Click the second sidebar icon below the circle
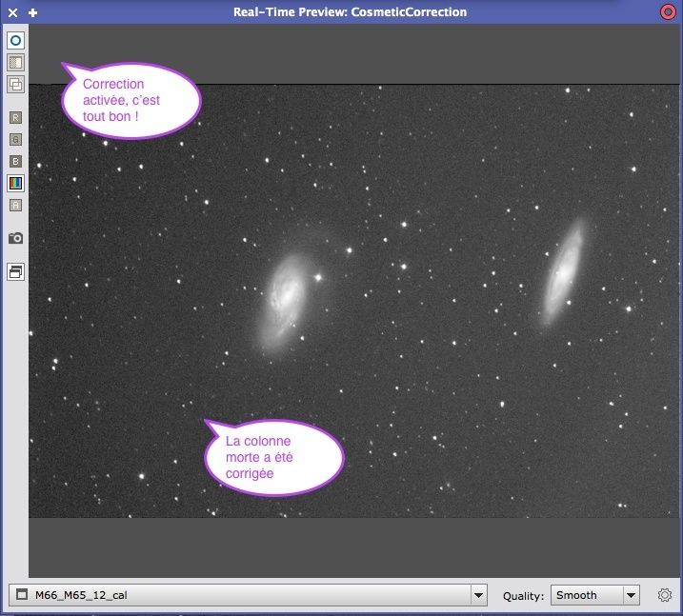The height and width of the screenshot is (616, 683). (x=15, y=62)
